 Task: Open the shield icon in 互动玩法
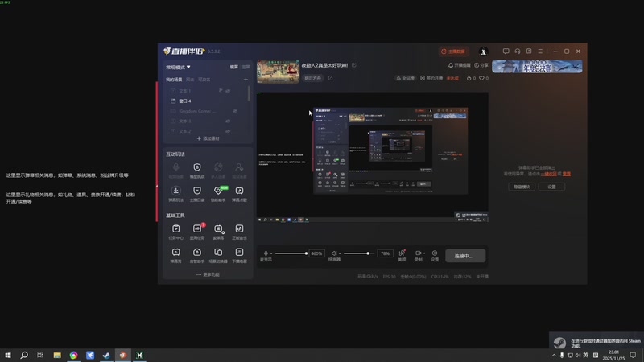[x=197, y=167]
